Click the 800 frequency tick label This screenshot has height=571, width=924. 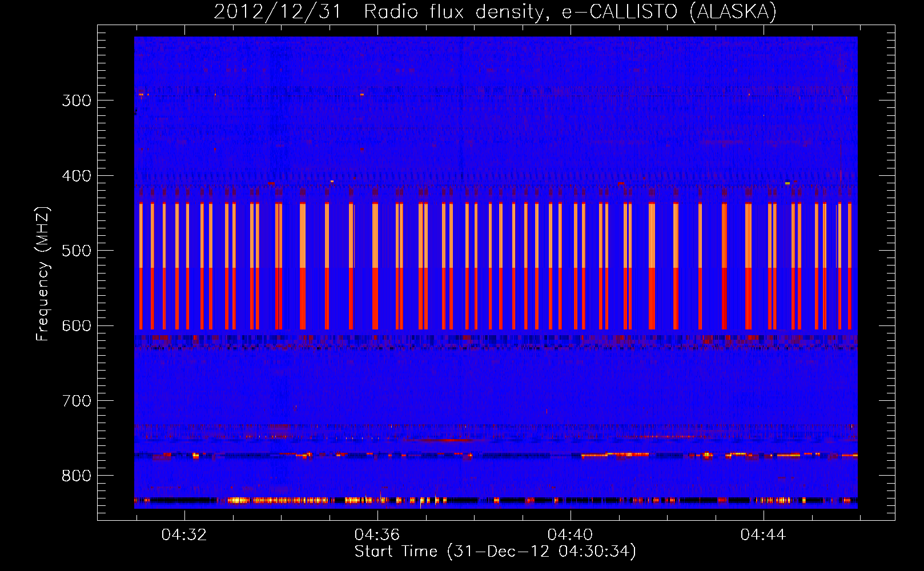(77, 476)
